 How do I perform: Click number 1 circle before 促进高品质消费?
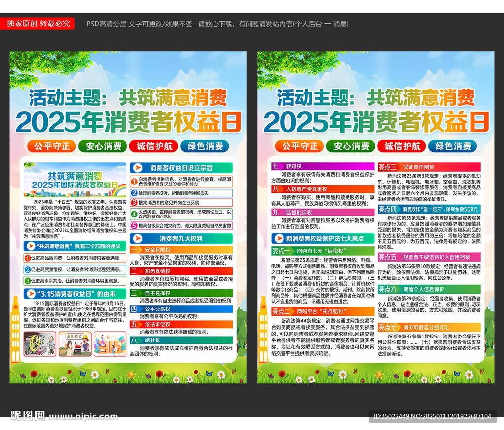coord(28,258)
